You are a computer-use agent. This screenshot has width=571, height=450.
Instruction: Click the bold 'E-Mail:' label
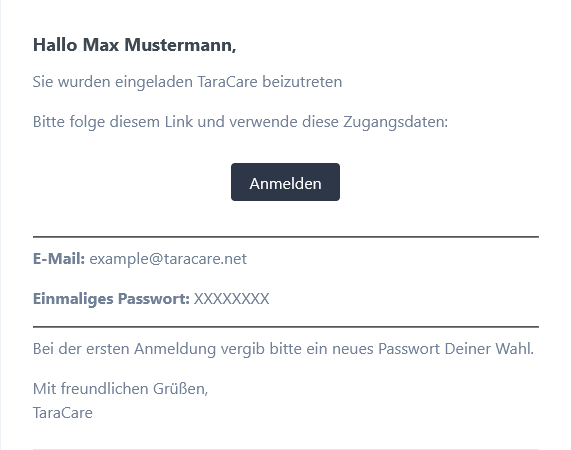(x=59, y=259)
